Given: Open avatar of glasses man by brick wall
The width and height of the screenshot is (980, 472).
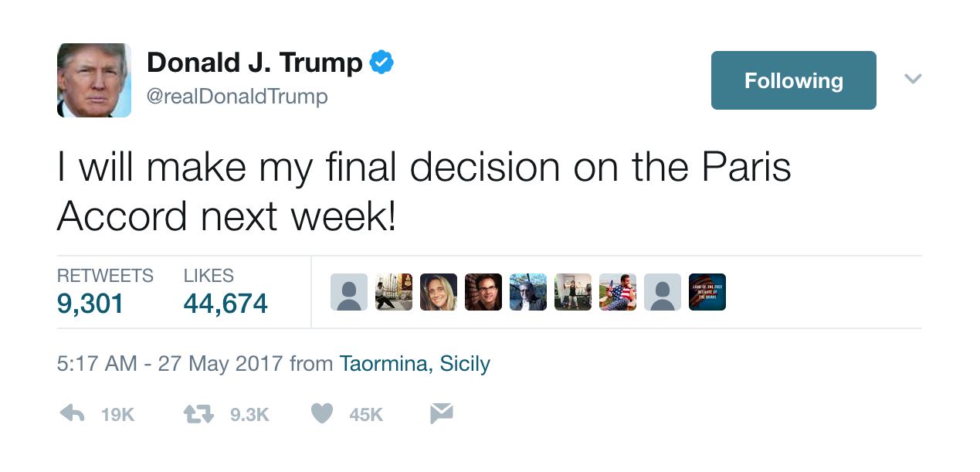Looking at the screenshot, I should click(483, 292).
